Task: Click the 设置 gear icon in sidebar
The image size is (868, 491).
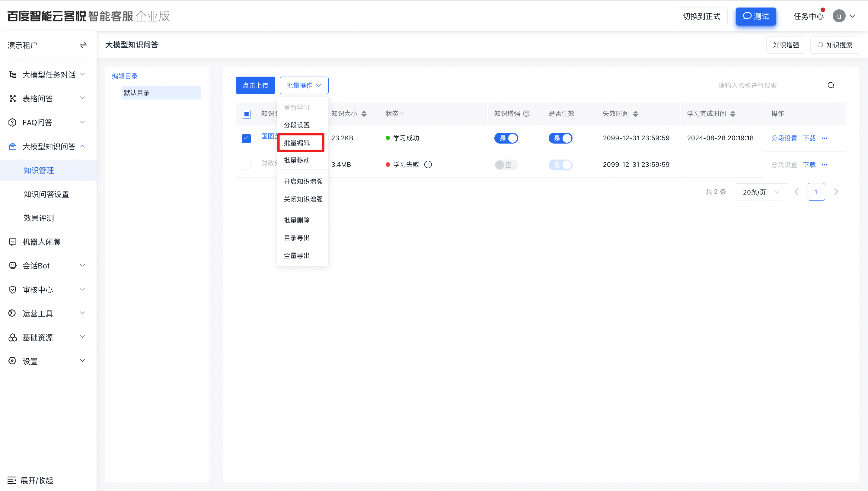Action: [x=12, y=361]
